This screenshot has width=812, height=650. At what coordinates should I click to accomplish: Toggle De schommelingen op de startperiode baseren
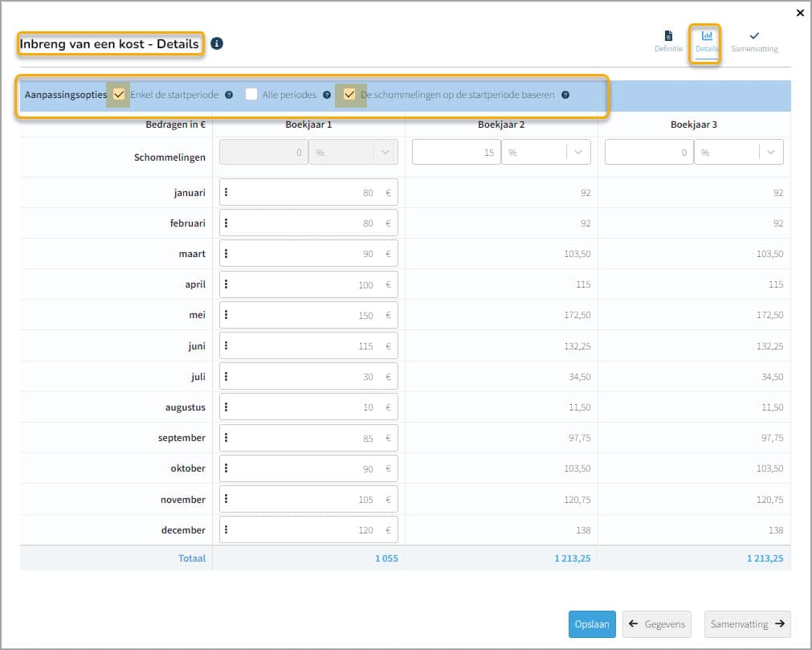(x=349, y=94)
